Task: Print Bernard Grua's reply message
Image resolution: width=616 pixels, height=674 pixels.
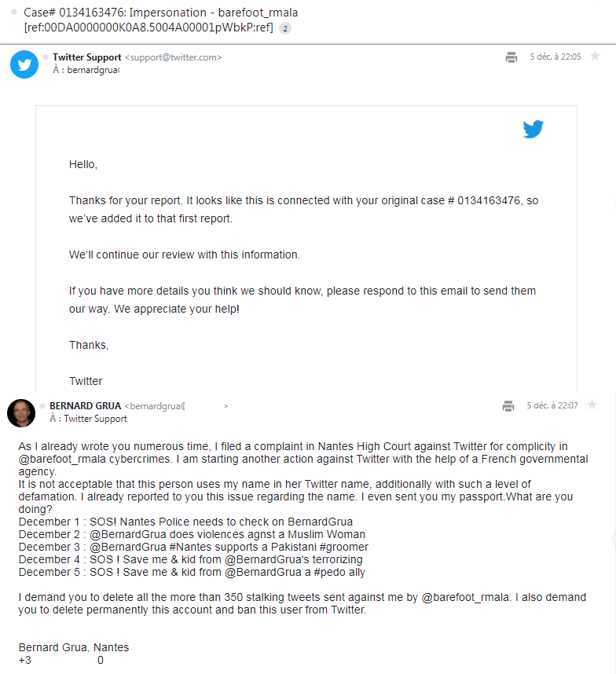Action: [508, 406]
